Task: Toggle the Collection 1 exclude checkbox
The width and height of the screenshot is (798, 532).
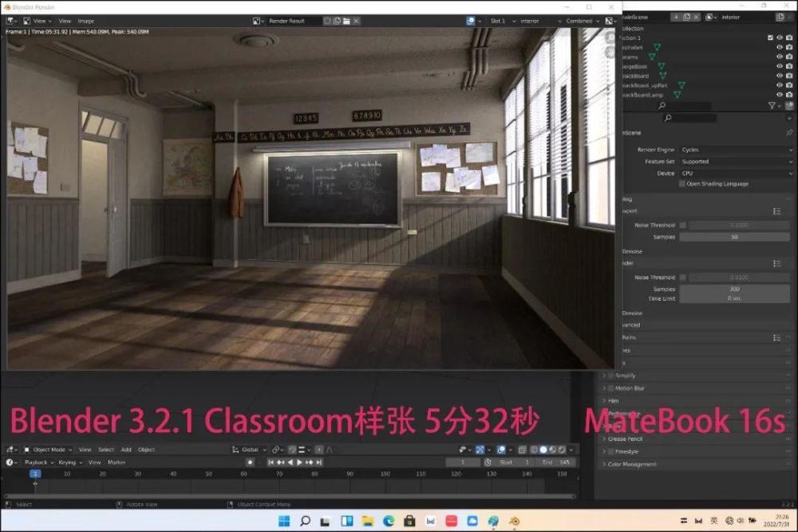Action: click(771, 37)
